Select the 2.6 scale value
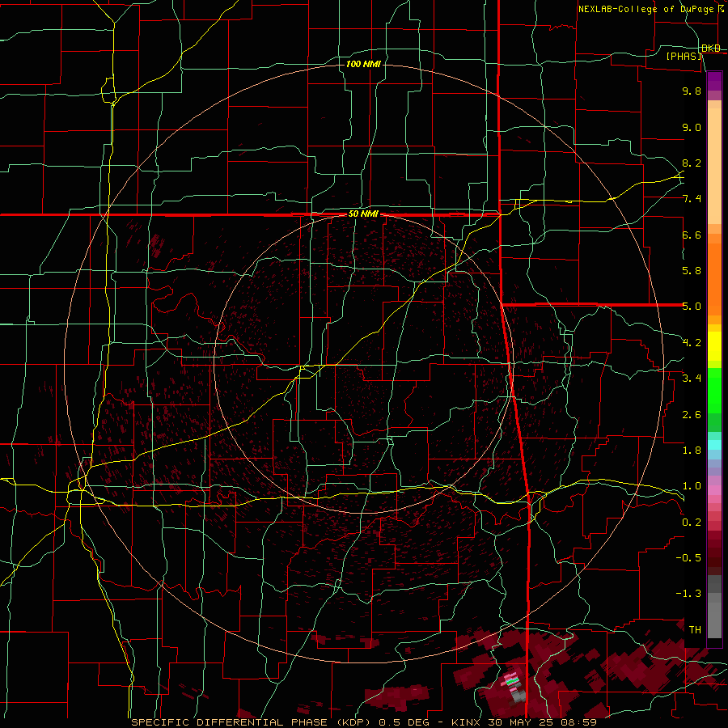Screen dimensions: 728x728 point(692,415)
